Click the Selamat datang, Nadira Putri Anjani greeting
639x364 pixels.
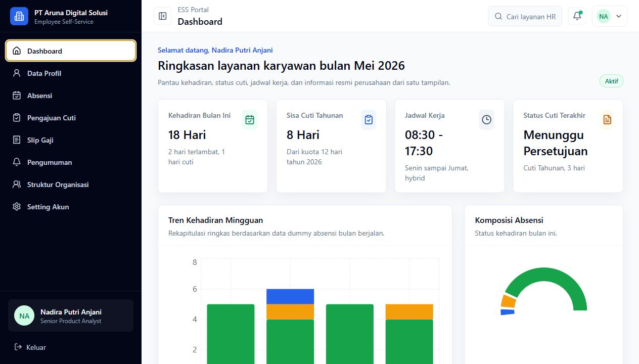tap(215, 50)
